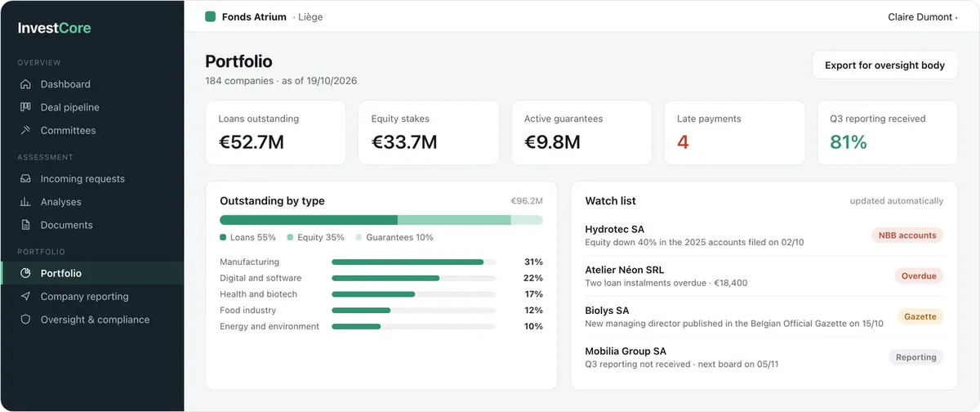Click the Overdue badge

point(919,276)
